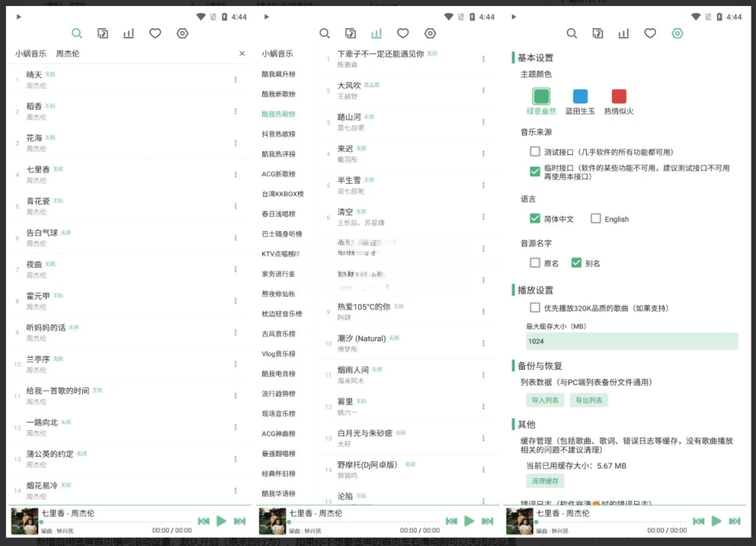Image resolution: width=756 pixels, height=546 pixels.
Task: Edit max cache size field 1024
Action: click(632, 341)
